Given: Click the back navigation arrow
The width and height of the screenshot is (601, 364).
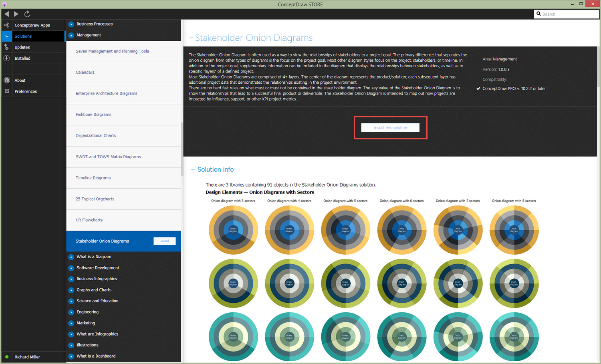Looking at the screenshot, I should [x=7, y=14].
